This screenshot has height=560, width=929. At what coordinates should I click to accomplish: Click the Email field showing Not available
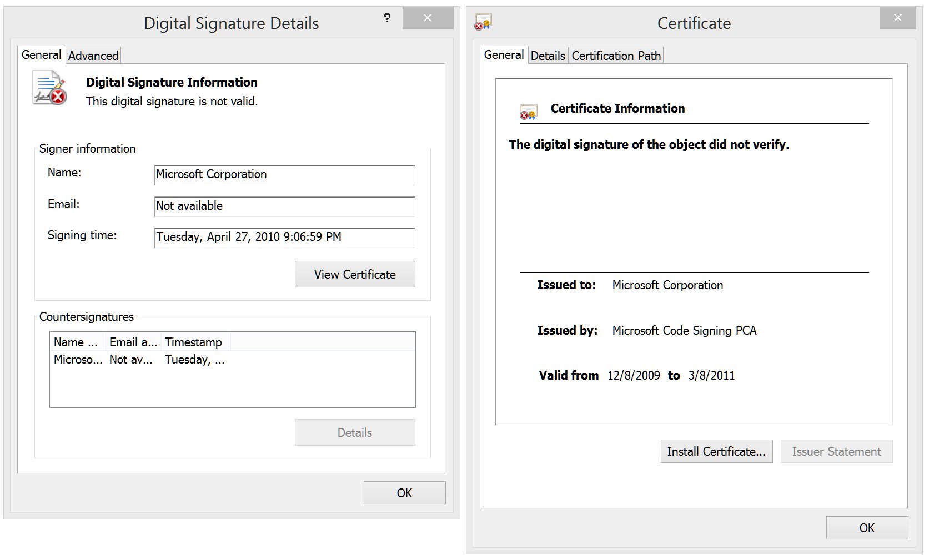pyautogui.click(x=284, y=206)
